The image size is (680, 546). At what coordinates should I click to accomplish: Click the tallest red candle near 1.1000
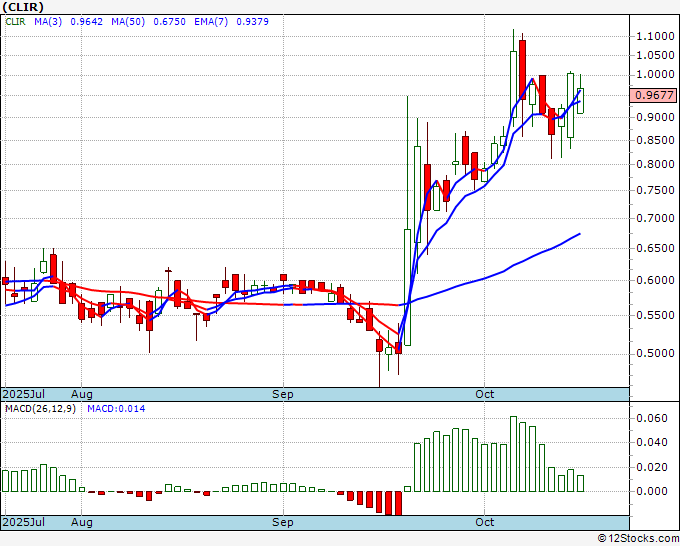click(x=523, y=70)
